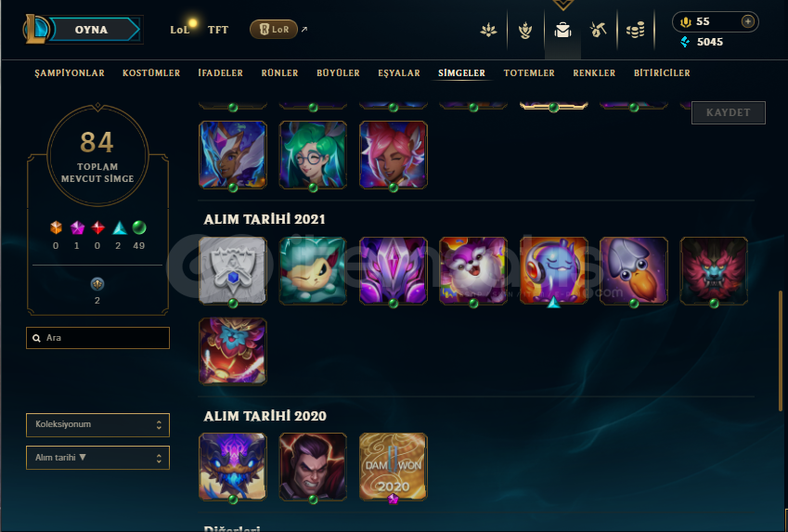Go to the Şampiyonlar tab
Screen dimensions: 788x532
click(x=70, y=73)
